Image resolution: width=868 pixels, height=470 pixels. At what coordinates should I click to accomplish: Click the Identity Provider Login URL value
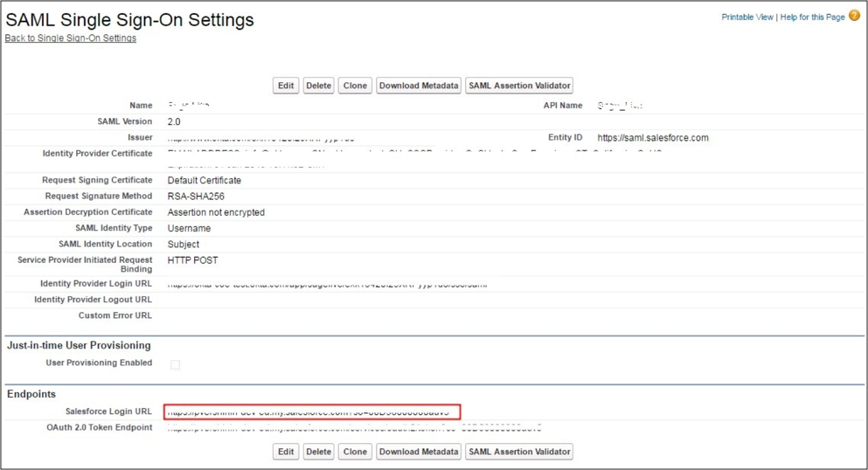[x=327, y=284]
